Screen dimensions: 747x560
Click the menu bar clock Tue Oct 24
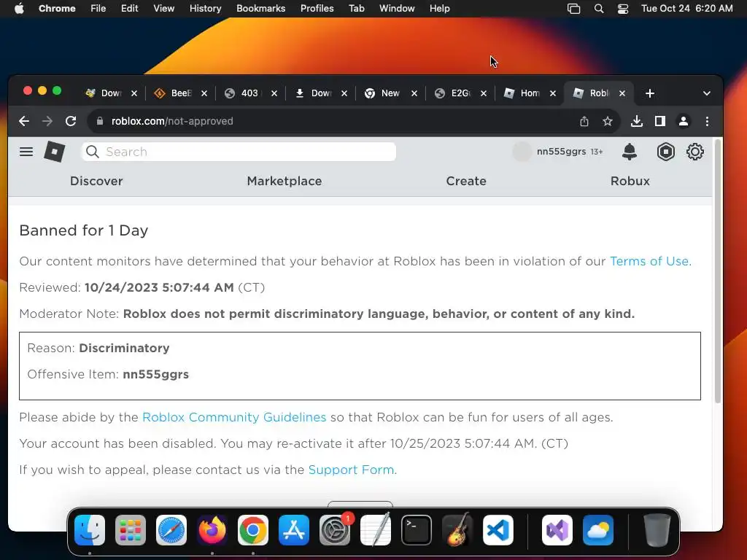click(686, 9)
